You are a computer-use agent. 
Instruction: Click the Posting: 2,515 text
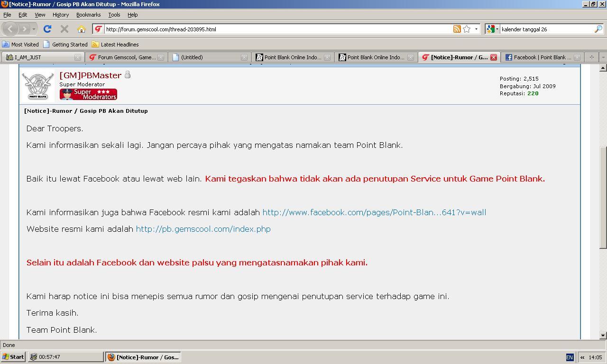tap(519, 79)
